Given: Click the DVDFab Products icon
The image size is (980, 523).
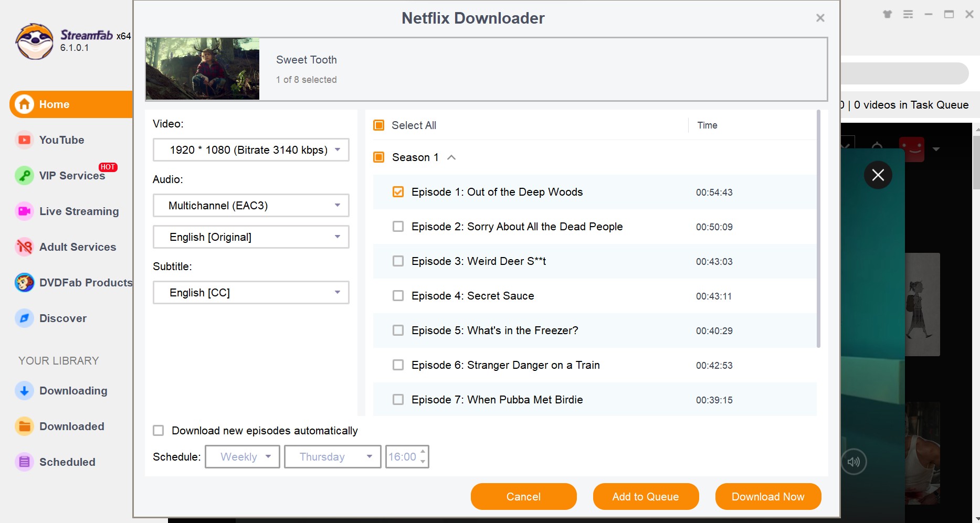Looking at the screenshot, I should tap(24, 283).
